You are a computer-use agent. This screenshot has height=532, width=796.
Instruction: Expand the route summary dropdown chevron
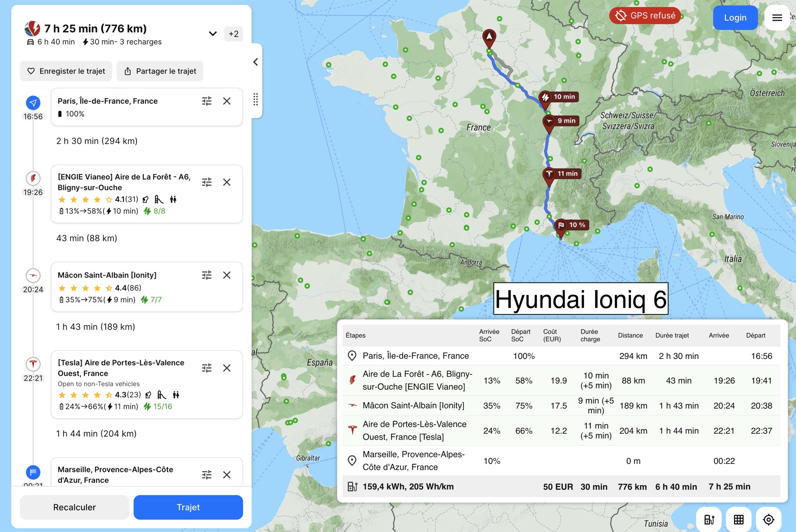pos(213,34)
